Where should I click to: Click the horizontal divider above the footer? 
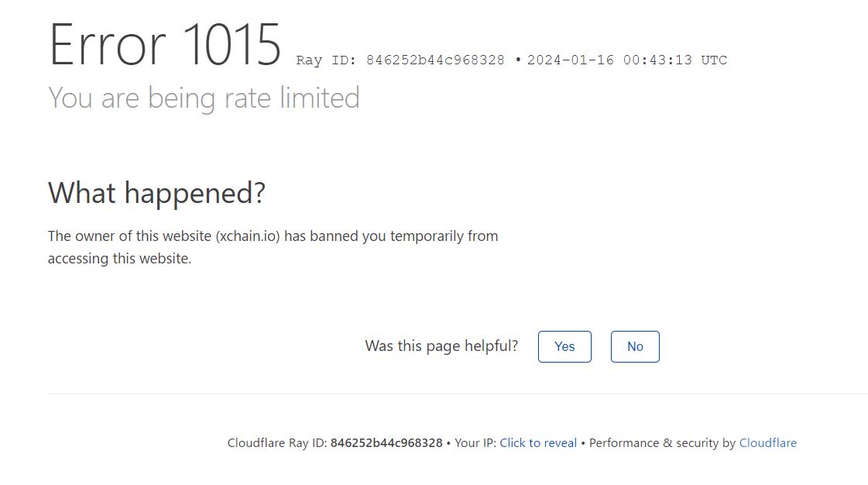click(x=458, y=394)
